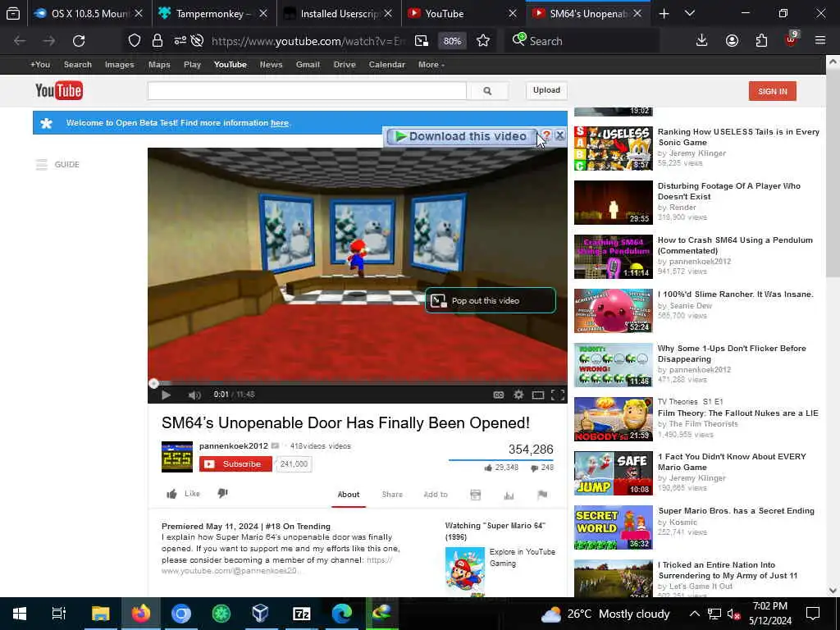This screenshot has height=630, width=840.
Task: Open the extensions puzzle icon
Action: pyautogui.click(x=761, y=41)
